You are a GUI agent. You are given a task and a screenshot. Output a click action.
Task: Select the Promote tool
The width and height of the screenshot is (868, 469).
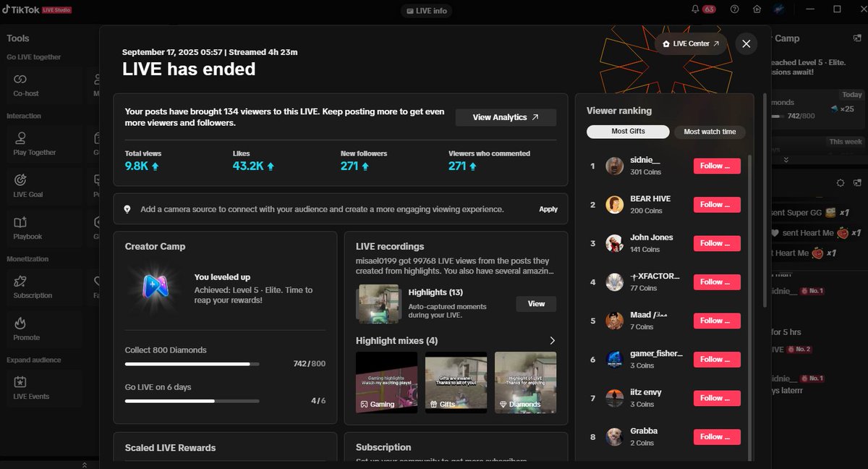pos(22,329)
